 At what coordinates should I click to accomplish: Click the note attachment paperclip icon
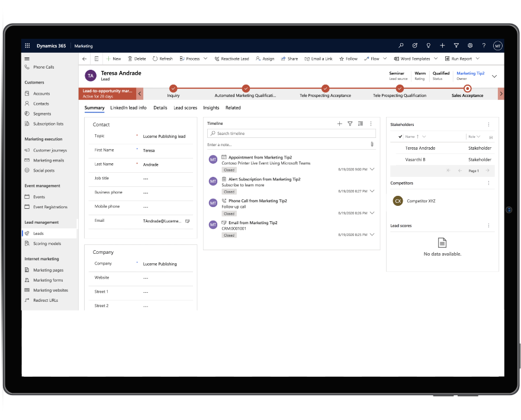tap(372, 144)
